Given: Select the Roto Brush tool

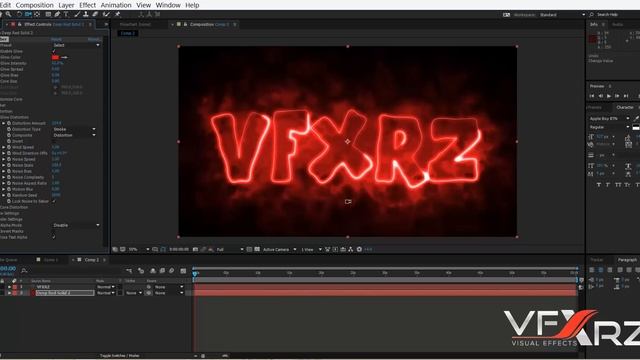Looking at the screenshot, I should (x=106, y=14).
